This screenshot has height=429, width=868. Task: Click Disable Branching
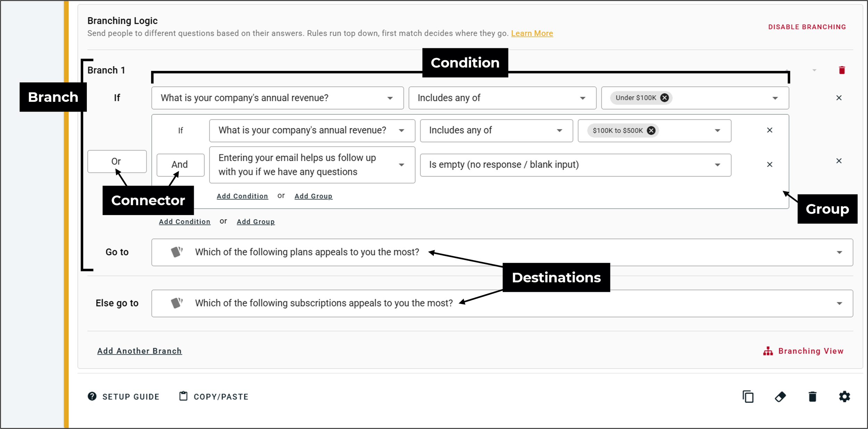pyautogui.click(x=807, y=27)
